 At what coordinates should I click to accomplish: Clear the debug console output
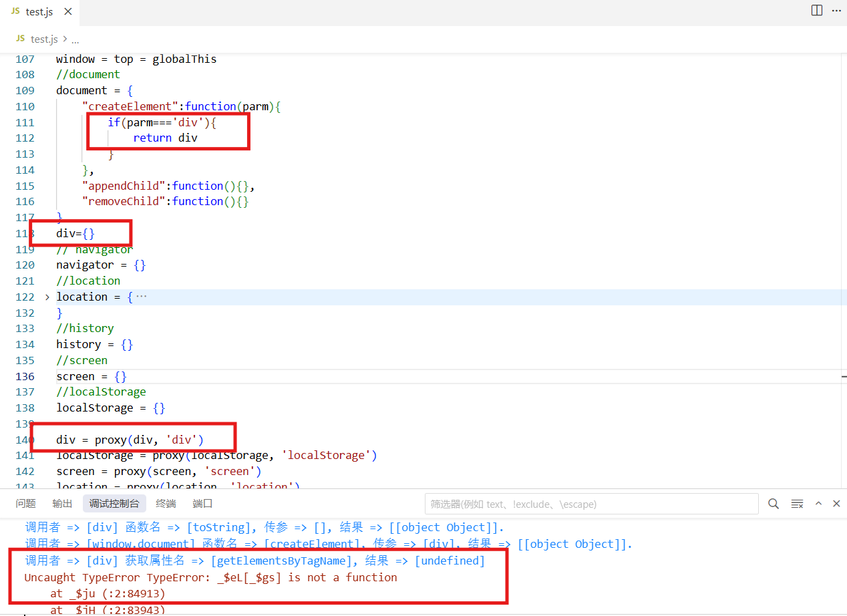point(797,504)
